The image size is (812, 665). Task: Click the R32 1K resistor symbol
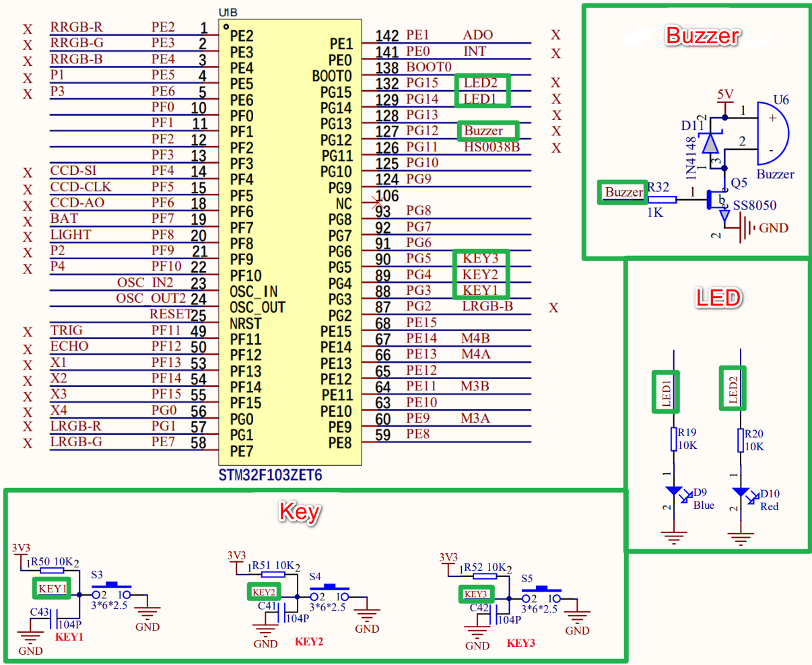(663, 199)
